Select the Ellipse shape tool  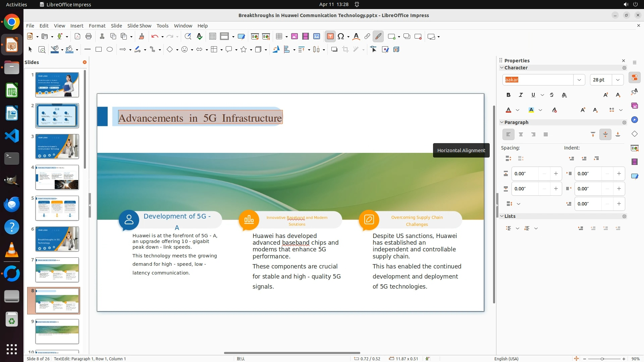110,50
